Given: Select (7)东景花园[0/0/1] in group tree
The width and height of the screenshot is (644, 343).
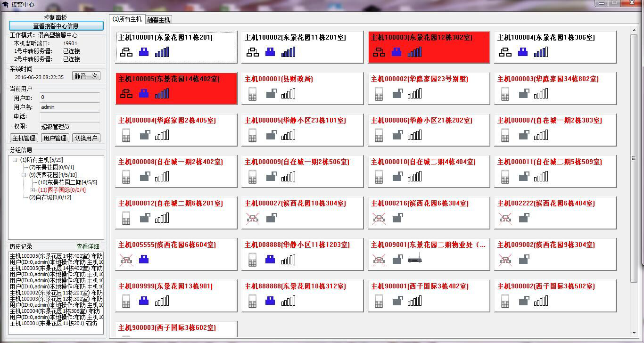Looking at the screenshot, I should 51,167.
